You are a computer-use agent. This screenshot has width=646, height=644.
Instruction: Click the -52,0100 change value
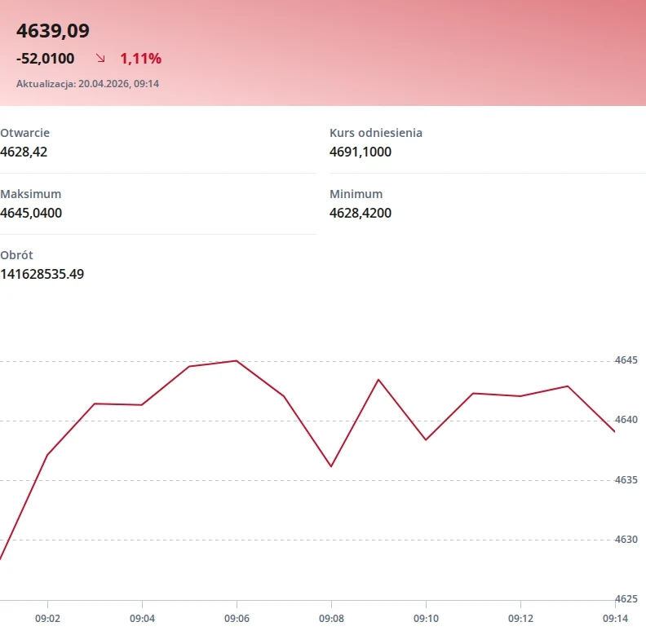[46, 59]
